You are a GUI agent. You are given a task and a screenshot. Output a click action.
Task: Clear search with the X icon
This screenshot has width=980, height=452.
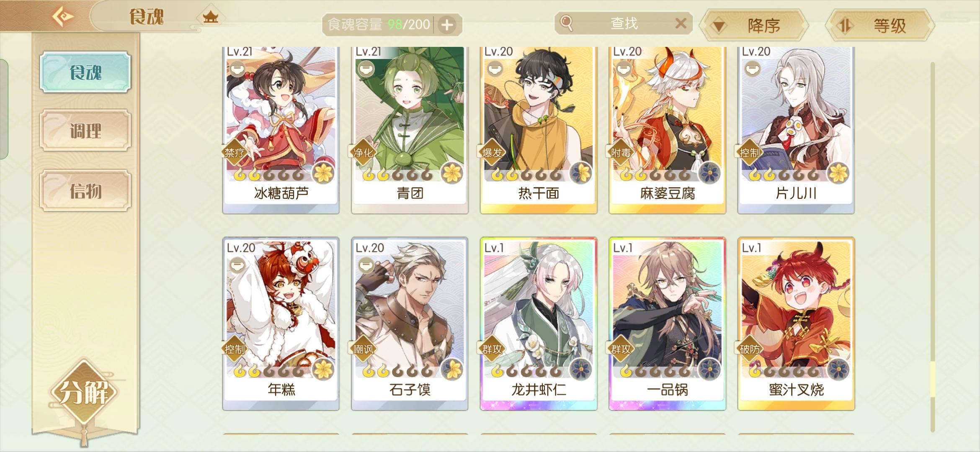point(681,23)
